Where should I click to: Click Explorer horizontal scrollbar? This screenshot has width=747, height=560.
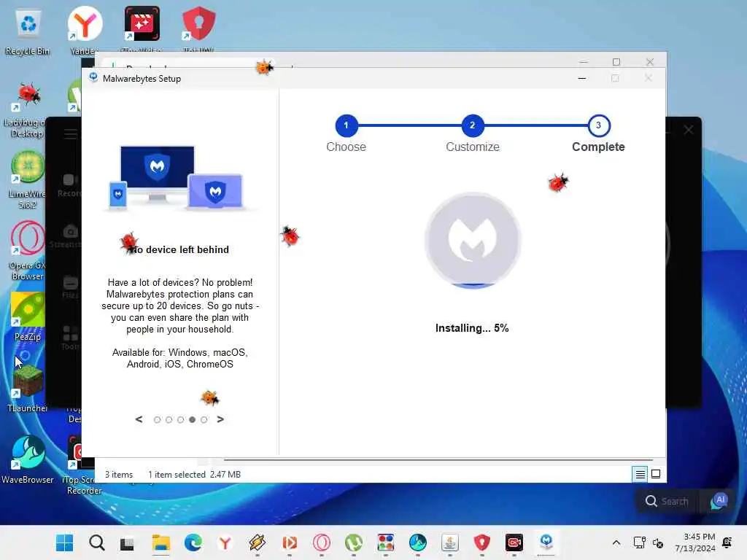click(438, 460)
